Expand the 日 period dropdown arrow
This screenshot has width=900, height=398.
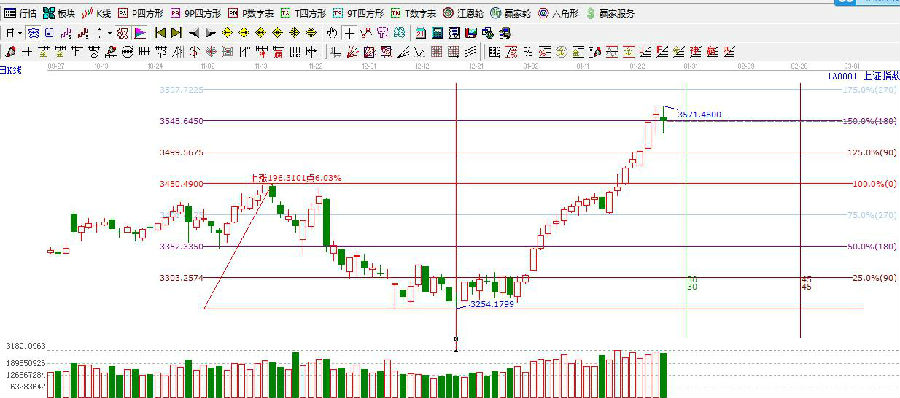point(20,32)
